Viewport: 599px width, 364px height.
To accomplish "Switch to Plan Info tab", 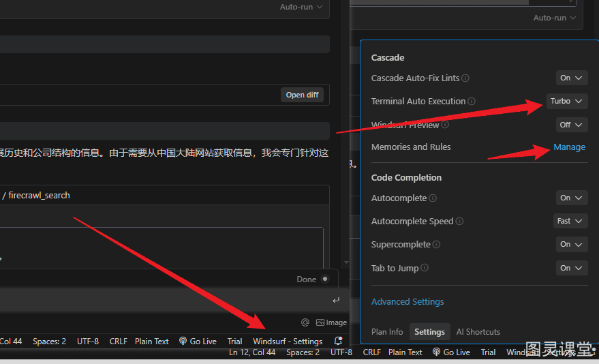I will click(387, 332).
